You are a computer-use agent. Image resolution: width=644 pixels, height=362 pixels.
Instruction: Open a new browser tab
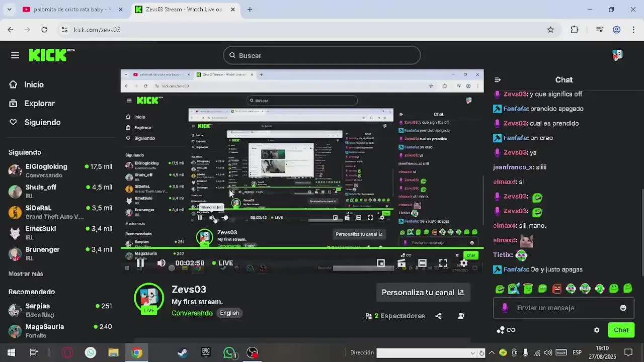tap(250, 10)
